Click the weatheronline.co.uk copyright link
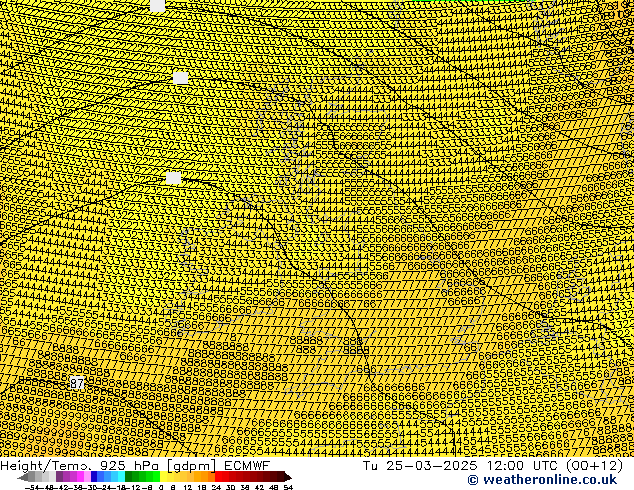This screenshot has height=490, width=634. [542, 480]
